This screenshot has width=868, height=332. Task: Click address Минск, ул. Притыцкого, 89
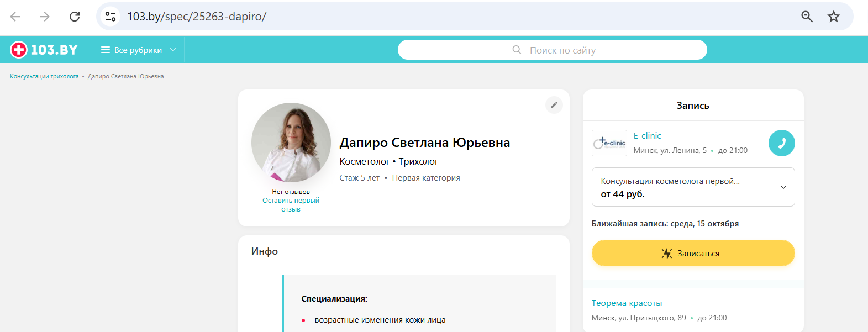click(639, 318)
